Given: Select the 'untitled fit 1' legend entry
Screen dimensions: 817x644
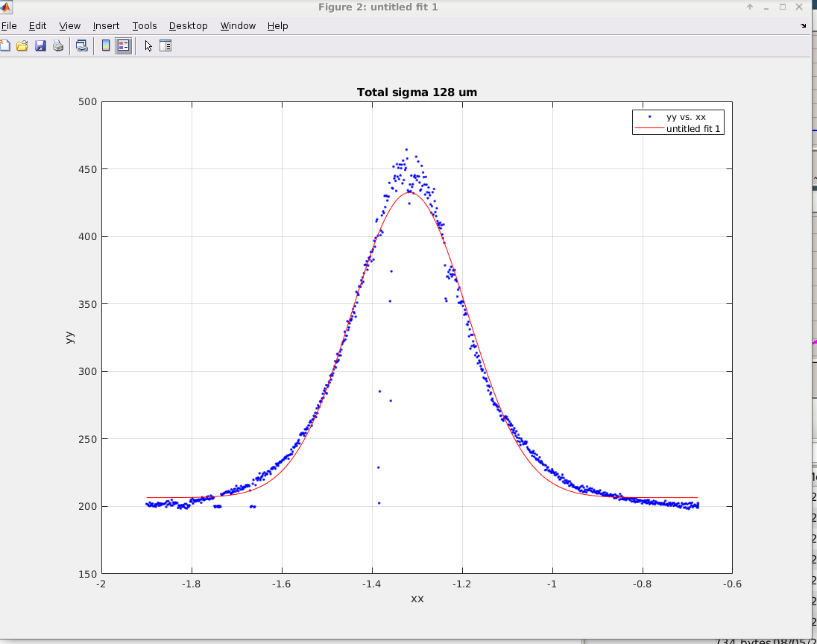Looking at the screenshot, I should tap(693, 129).
